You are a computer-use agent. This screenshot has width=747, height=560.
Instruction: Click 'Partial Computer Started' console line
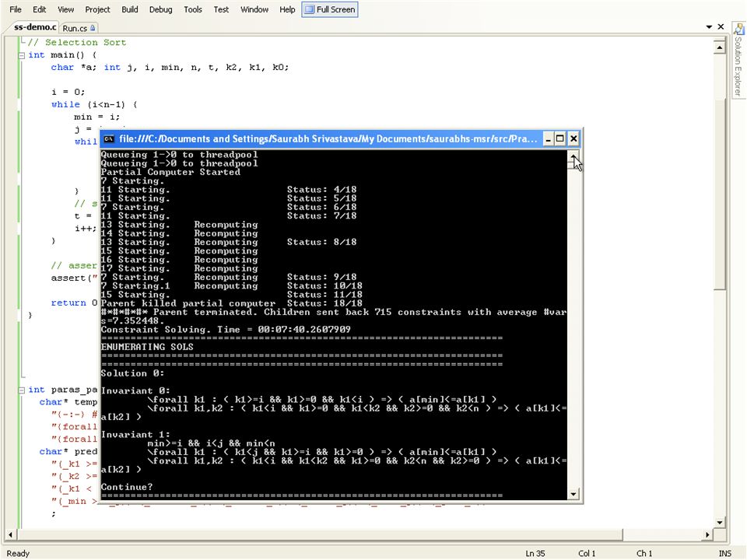(x=170, y=172)
